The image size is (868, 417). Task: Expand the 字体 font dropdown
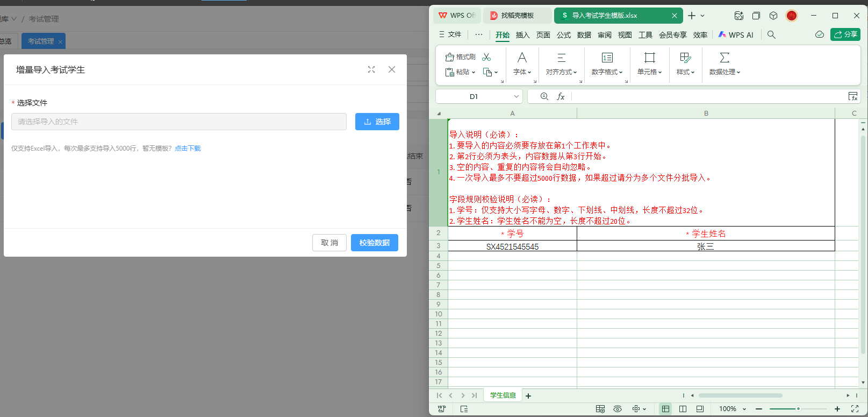(522, 72)
